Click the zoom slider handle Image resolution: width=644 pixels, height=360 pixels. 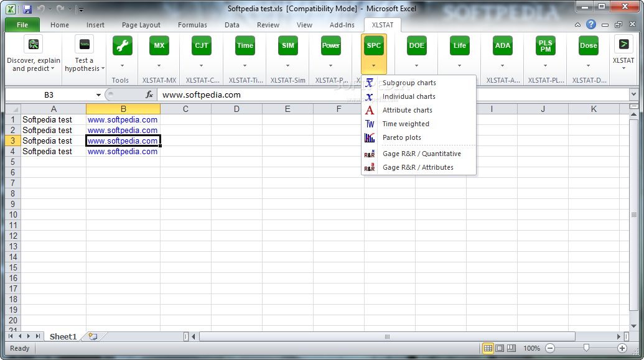586,348
